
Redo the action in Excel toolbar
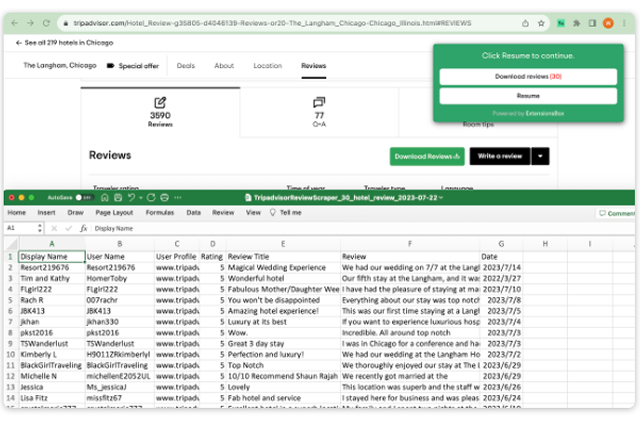(x=151, y=198)
